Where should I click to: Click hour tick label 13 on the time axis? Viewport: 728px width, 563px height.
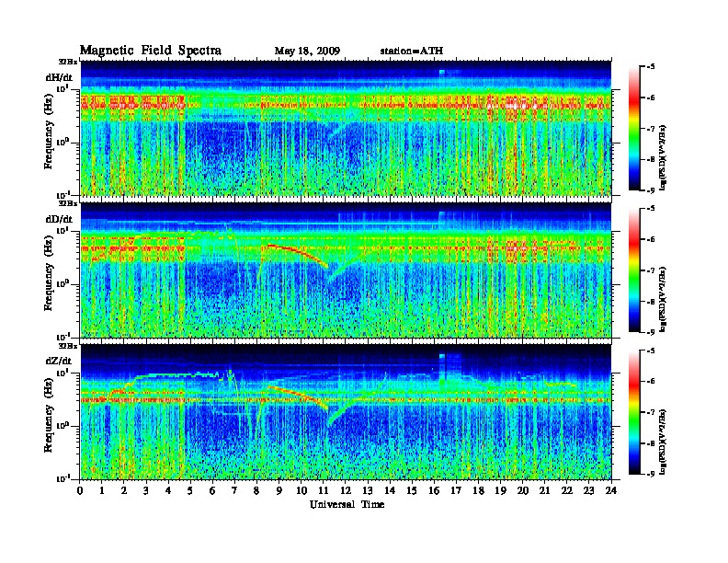coord(368,490)
